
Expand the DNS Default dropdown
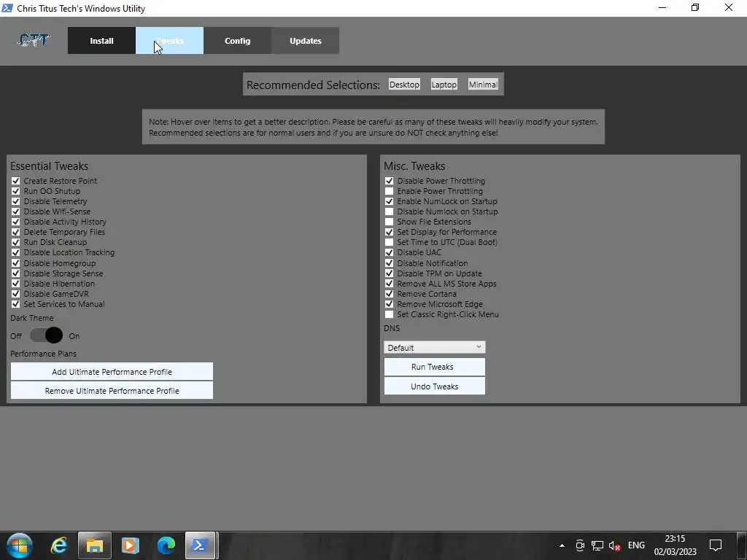[435, 347]
